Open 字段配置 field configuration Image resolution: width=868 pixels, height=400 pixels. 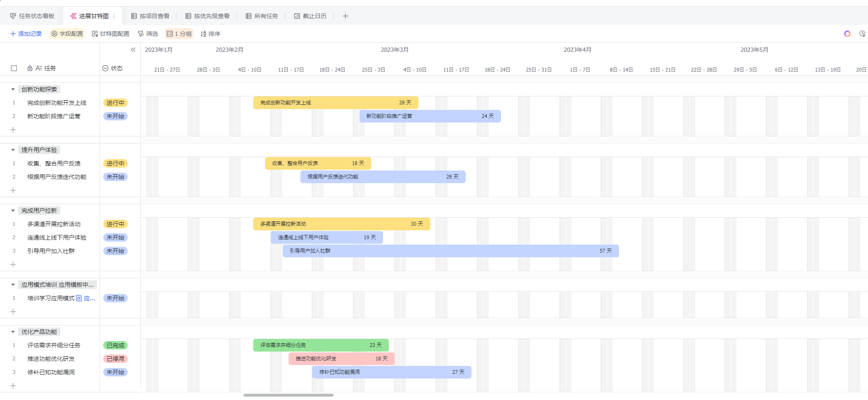coord(67,34)
